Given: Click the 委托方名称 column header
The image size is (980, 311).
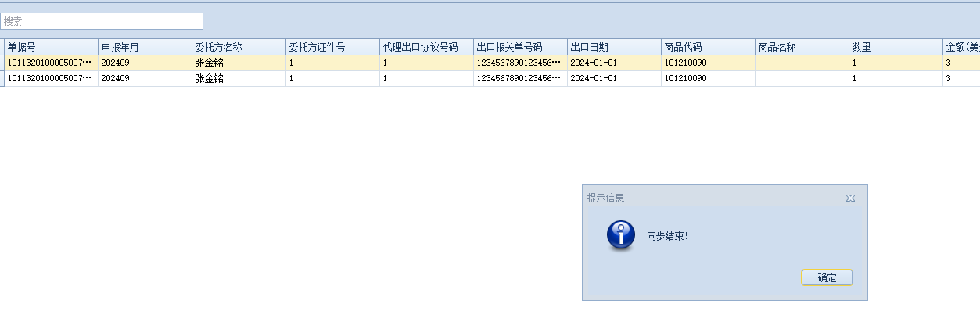Looking at the screenshot, I should pyautogui.click(x=239, y=47).
